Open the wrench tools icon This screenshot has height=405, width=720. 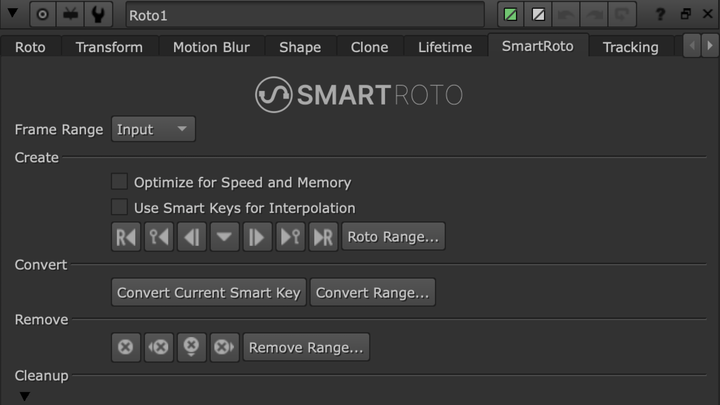coord(98,15)
